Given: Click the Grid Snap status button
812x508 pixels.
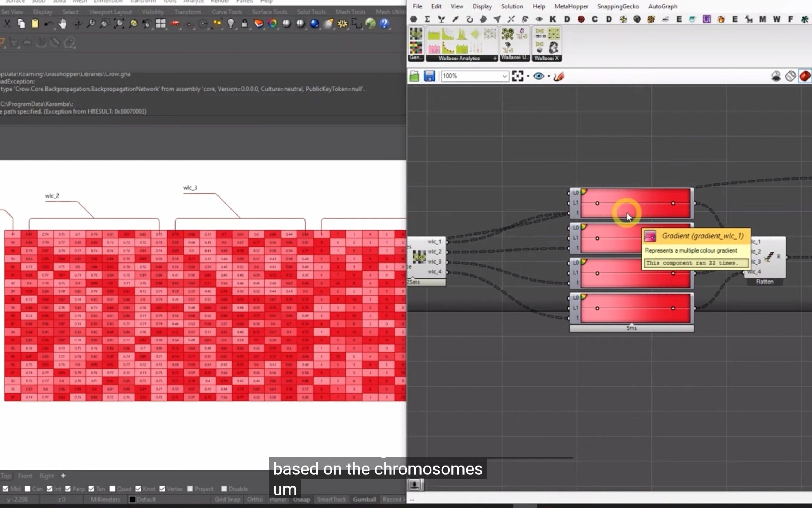Looking at the screenshot, I should [x=227, y=499].
